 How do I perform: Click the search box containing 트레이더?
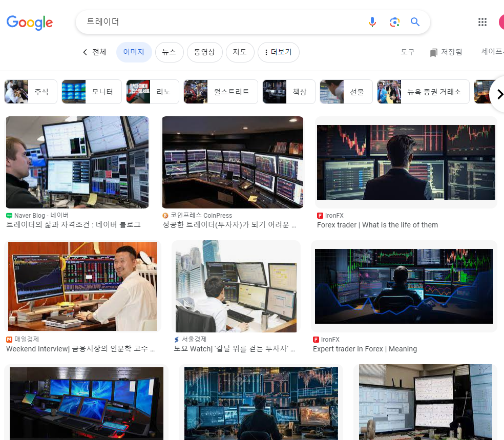(220, 22)
